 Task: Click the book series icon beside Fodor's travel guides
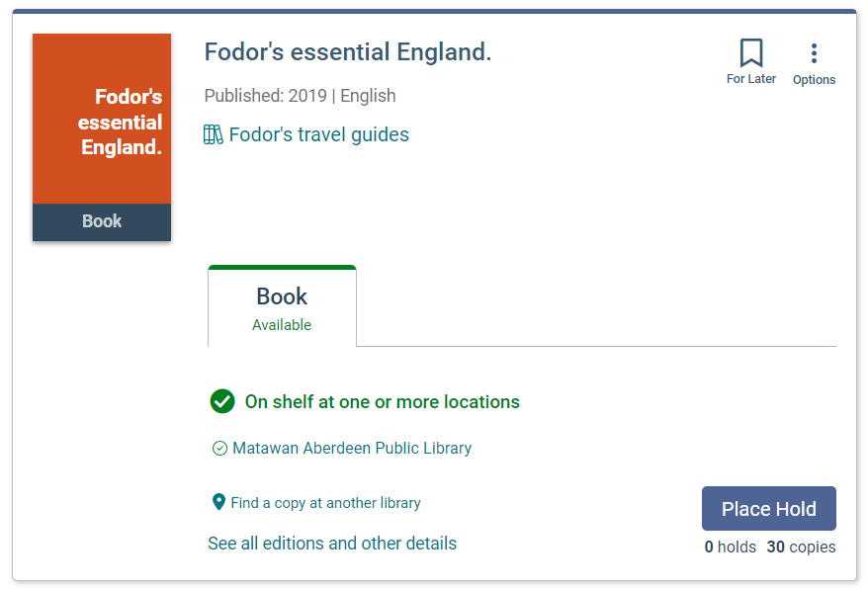point(214,134)
